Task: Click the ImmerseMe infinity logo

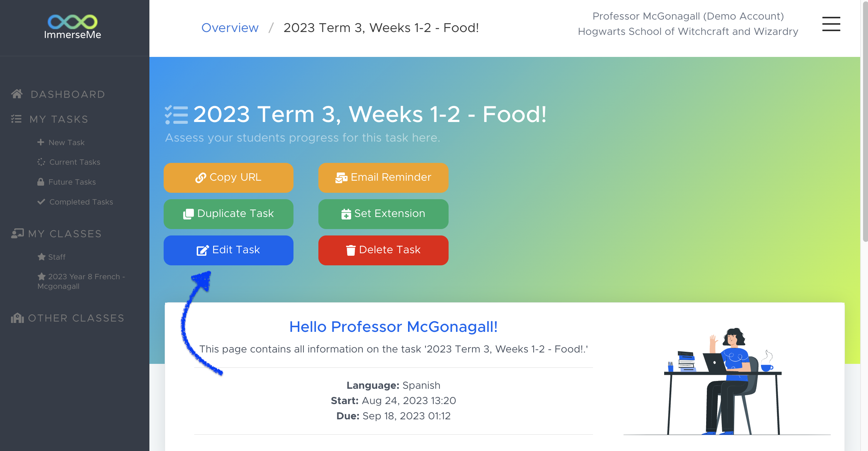Action: pyautogui.click(x=73, y=22)
